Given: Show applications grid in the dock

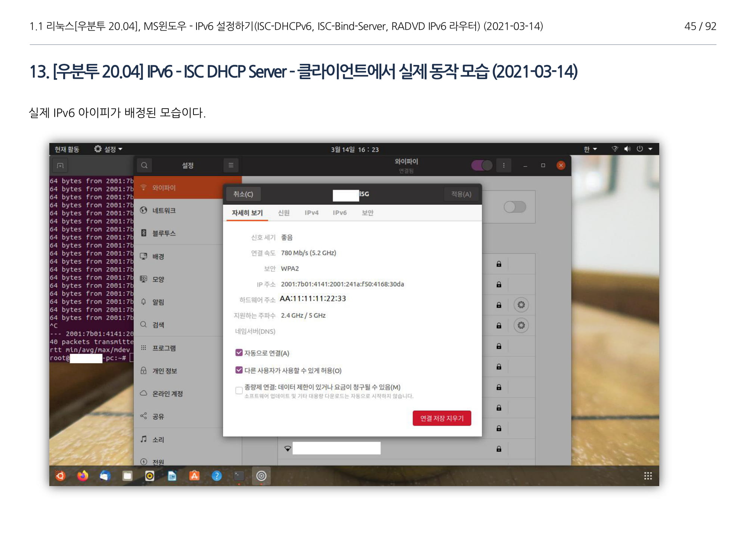Looking at the screenshot, I should coord(648,476).
